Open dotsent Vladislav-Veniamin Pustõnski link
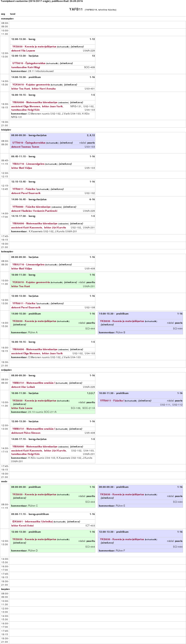The height and width of the screenshot is (644, 186). 34,211
